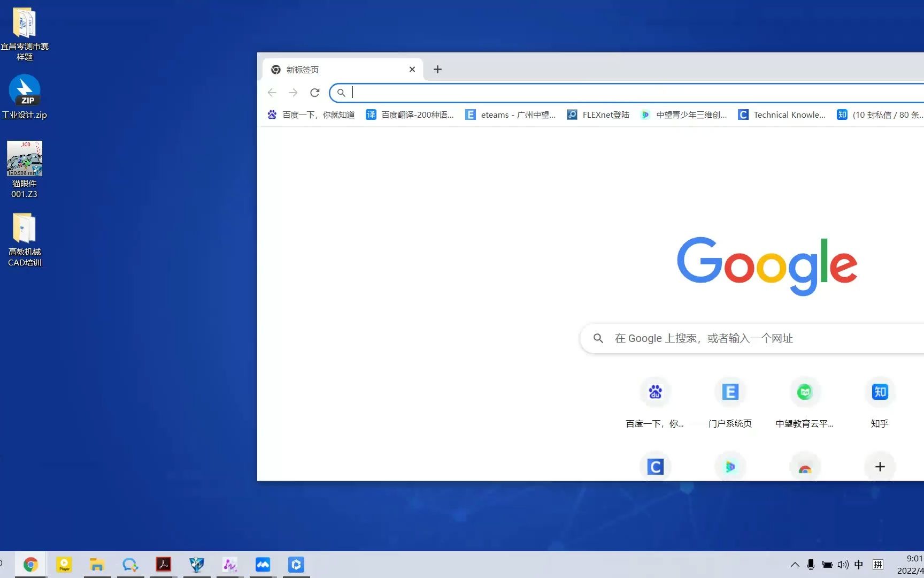Open 知乎 私信 bookmark in bar
The image size is (924, 578).
(x=880, y=115)
